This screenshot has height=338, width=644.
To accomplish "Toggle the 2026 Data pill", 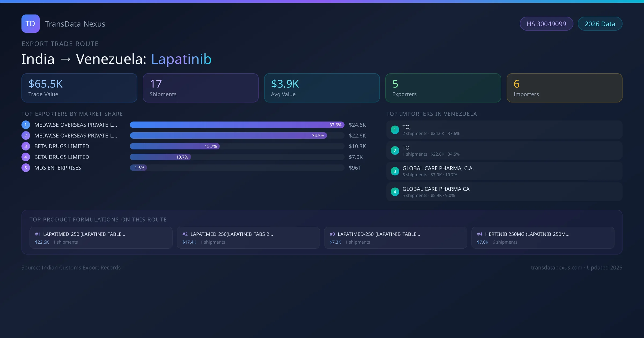I will [600, 24].
